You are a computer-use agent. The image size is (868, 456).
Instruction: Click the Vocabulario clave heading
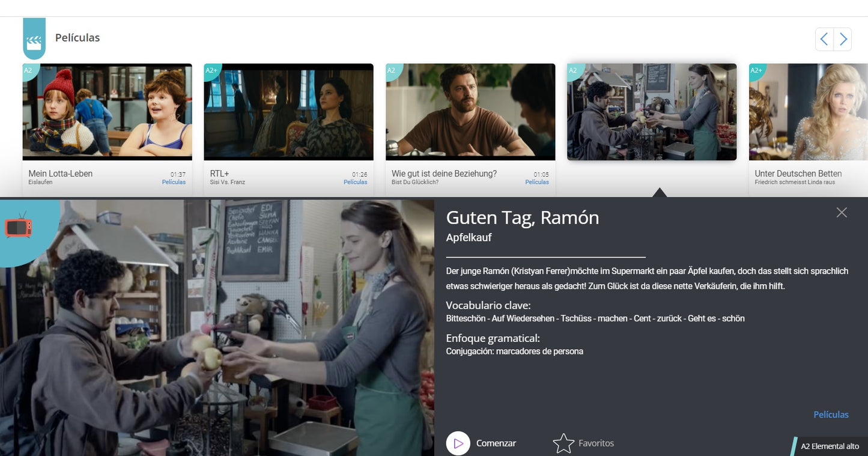pyautogui.click(x=488, y=305)
